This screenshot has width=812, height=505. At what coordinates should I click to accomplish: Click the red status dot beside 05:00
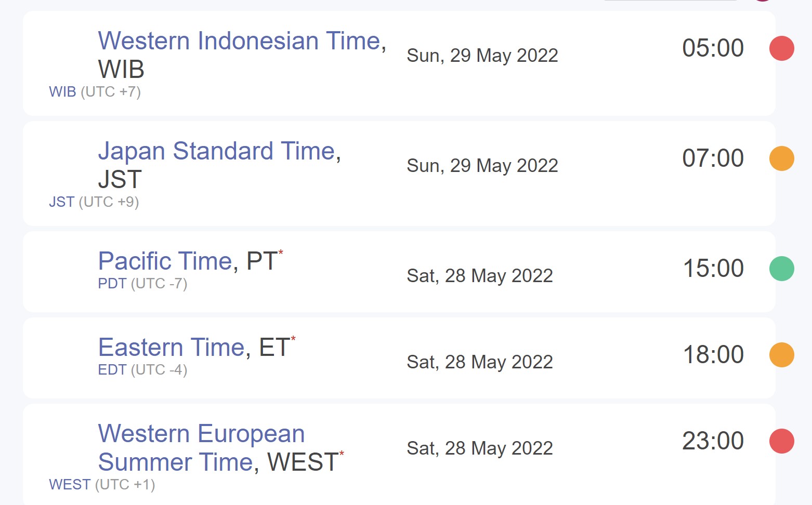(x=781, y=48)
